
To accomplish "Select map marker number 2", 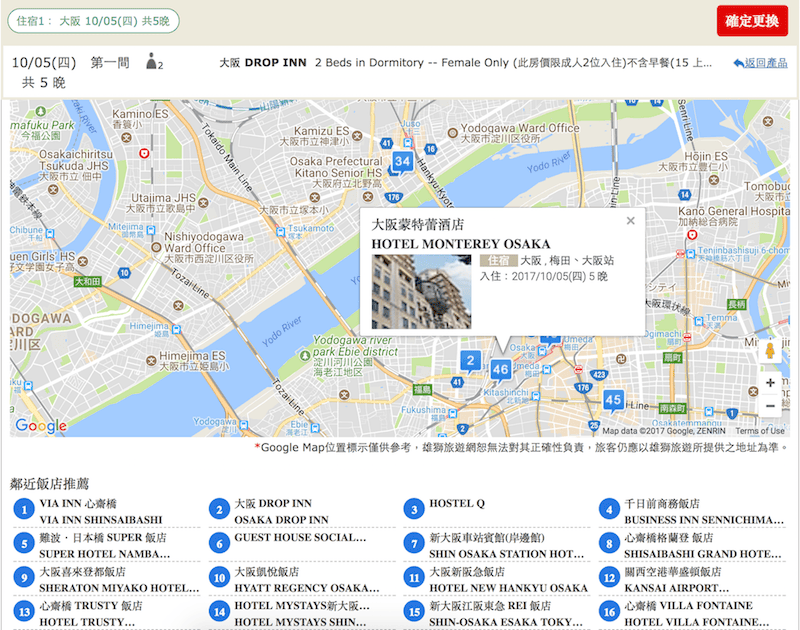I will click(469, 361).
